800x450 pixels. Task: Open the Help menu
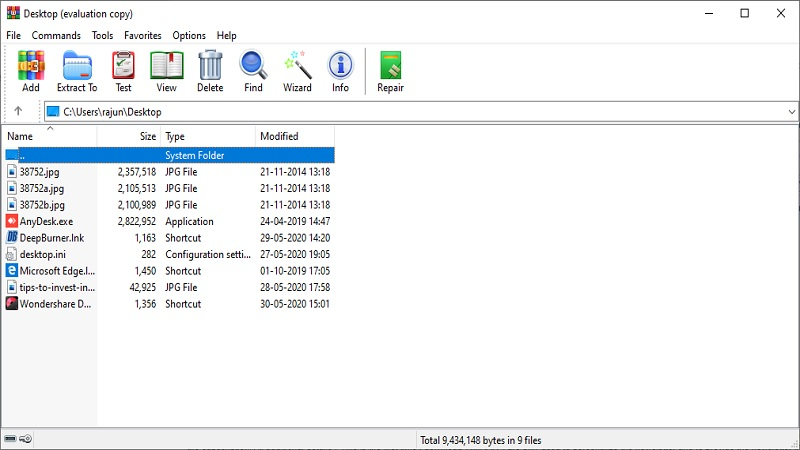[x=227, y=35]
